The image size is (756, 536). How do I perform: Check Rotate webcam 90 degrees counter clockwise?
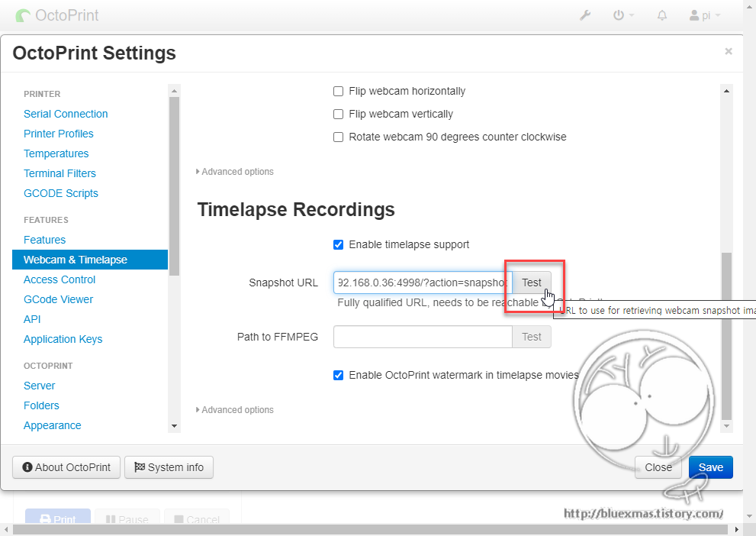click(x=339, y=137)
